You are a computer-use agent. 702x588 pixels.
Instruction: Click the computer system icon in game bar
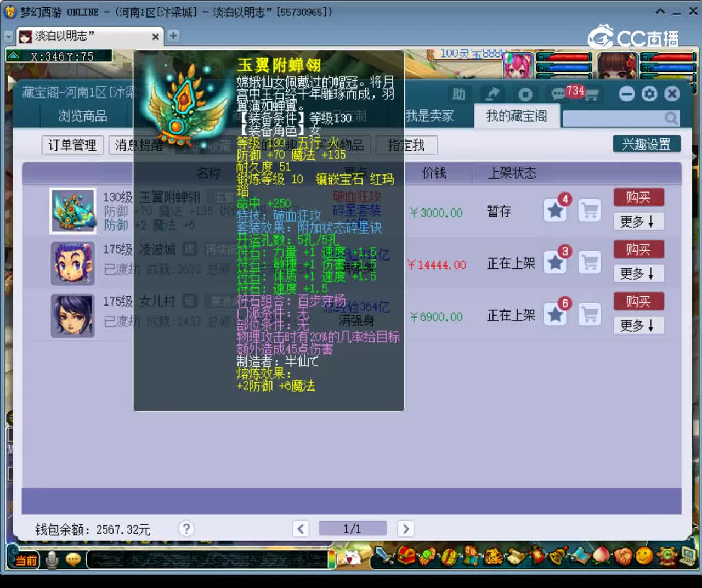point(688,555)
